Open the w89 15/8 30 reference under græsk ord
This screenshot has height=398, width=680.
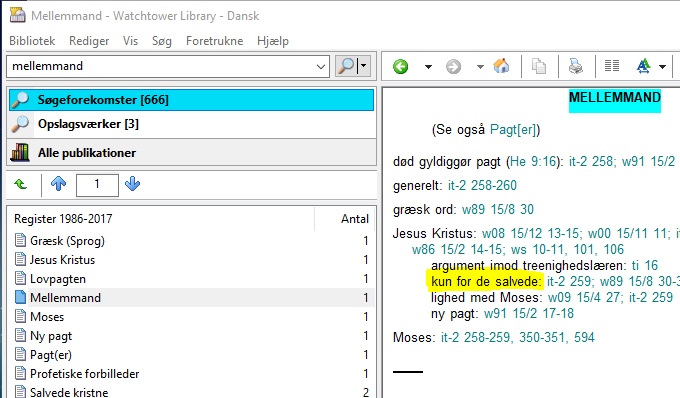point(497,209)
